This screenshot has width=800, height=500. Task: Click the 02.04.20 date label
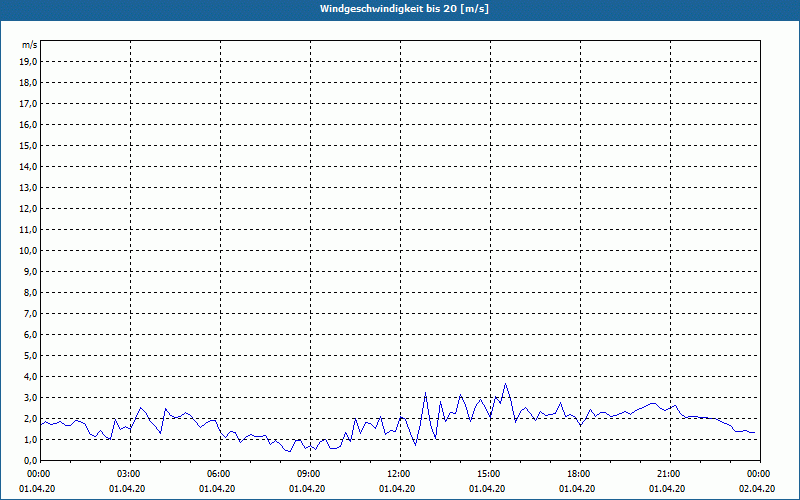pos(757,489)
